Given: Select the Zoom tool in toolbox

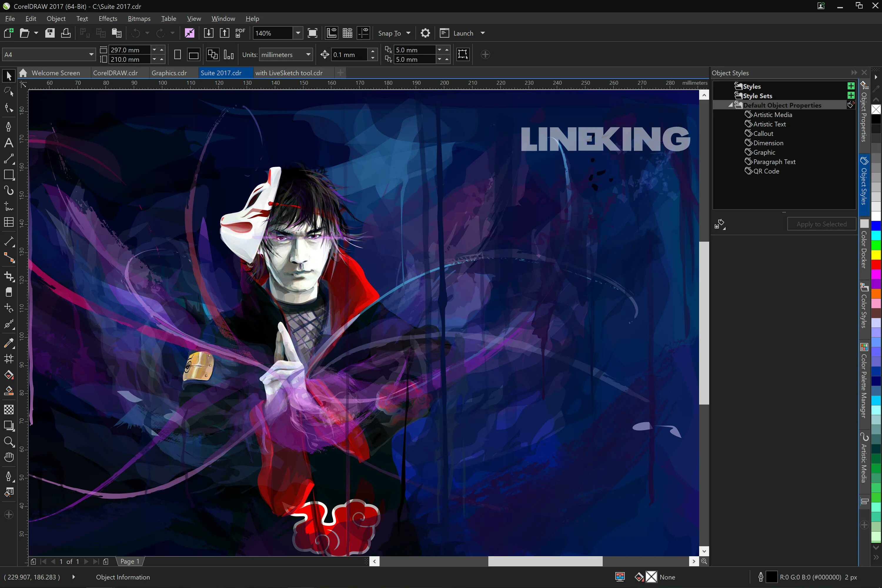Looking at the screenshot, I should click(9, 441).
